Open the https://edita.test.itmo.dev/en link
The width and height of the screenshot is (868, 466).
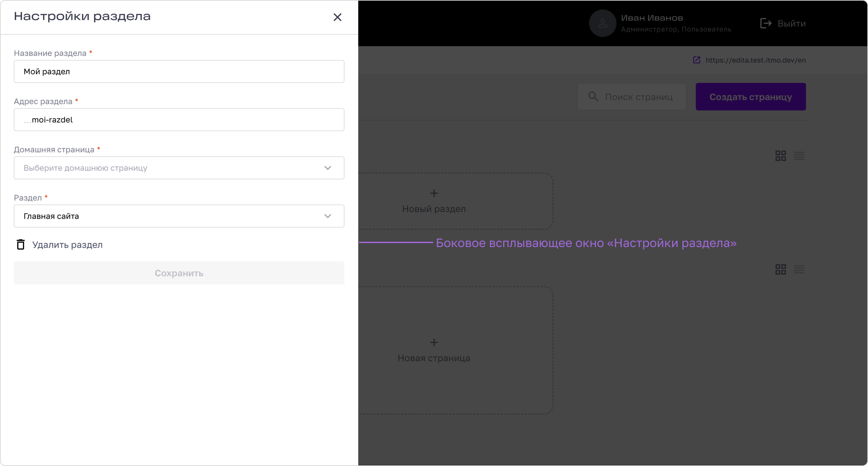click(x=755, y=60)
